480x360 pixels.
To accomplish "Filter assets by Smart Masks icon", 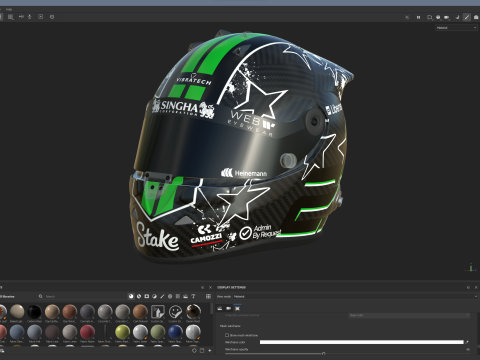I will click(147, 296).
